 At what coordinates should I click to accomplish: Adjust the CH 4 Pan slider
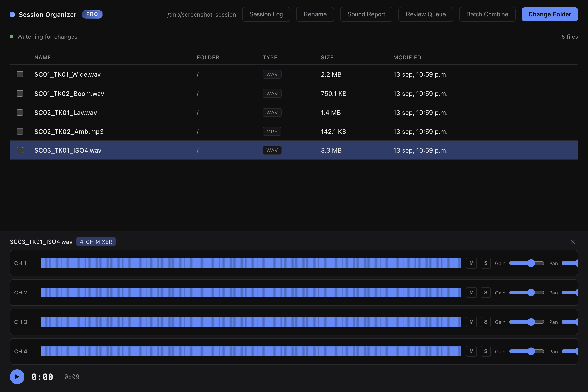point(570,352)
